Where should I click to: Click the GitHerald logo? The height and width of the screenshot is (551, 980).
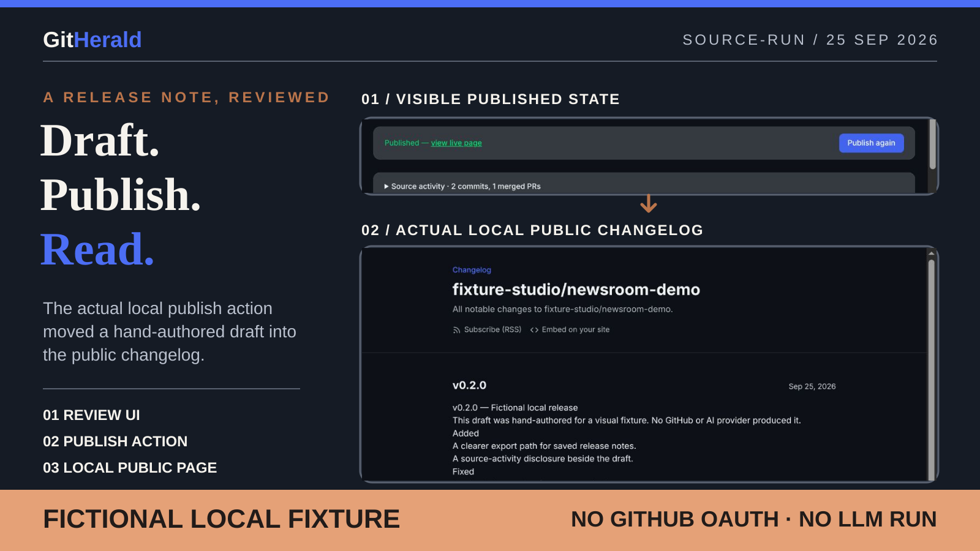point(92,40)
